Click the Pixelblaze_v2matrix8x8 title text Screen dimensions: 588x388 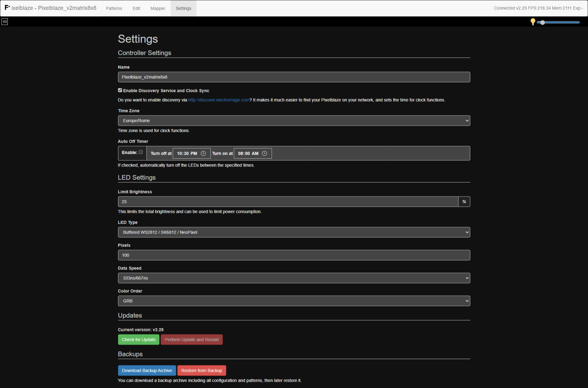pyautogui.click(x=67, y=8)
